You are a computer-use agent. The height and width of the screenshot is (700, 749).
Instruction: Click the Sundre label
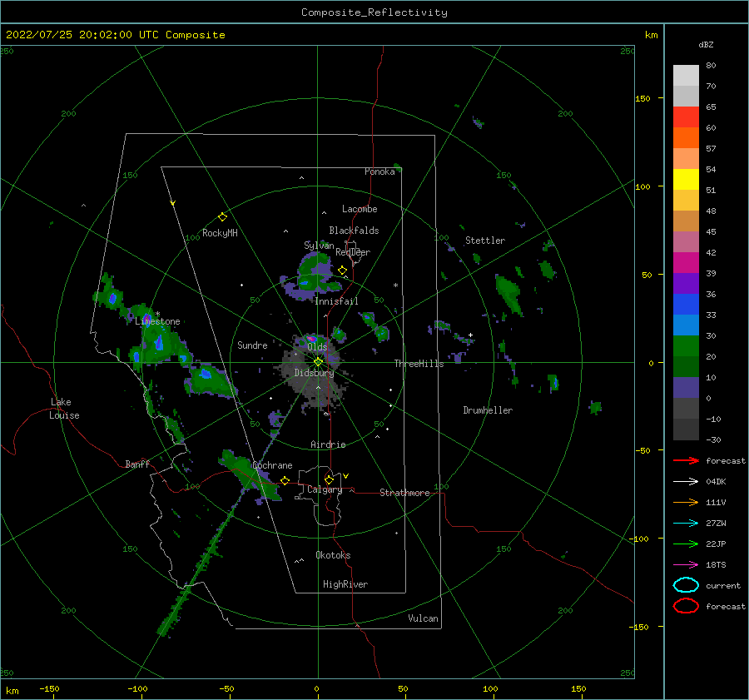(x=252, y=345)
